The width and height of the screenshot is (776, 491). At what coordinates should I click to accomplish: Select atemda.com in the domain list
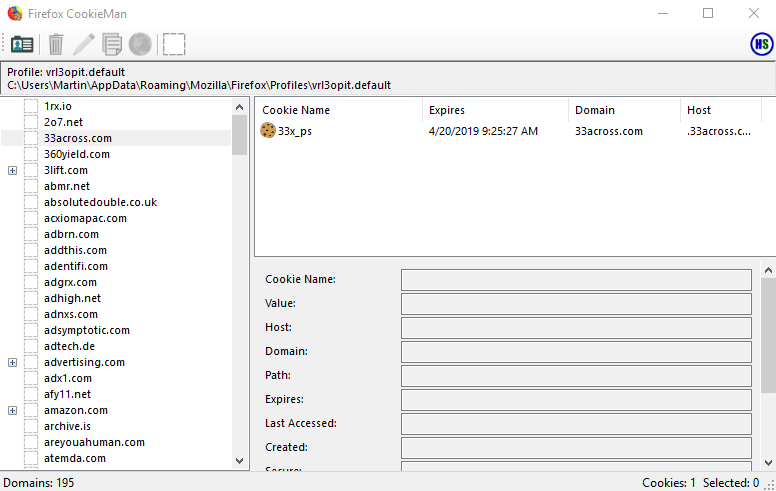75,458
